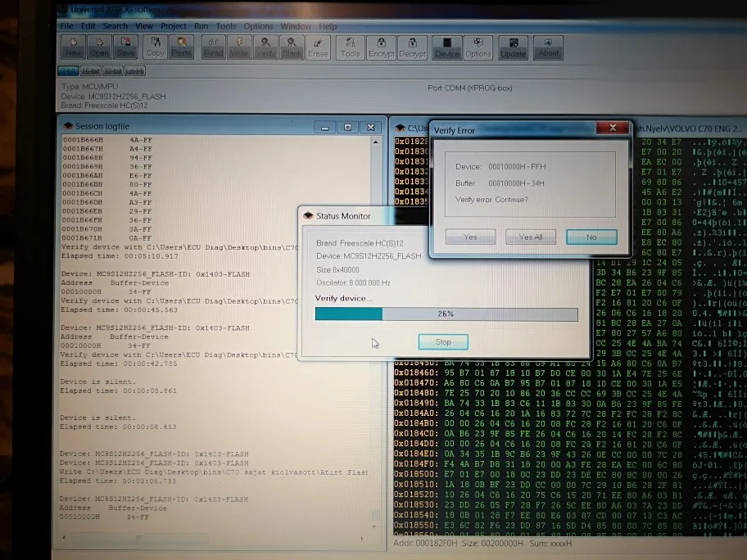Click hex row address 0x0184A0
The height and width of the screenshot is (560, 747).
pyautogui.click(x=416, y=413)
